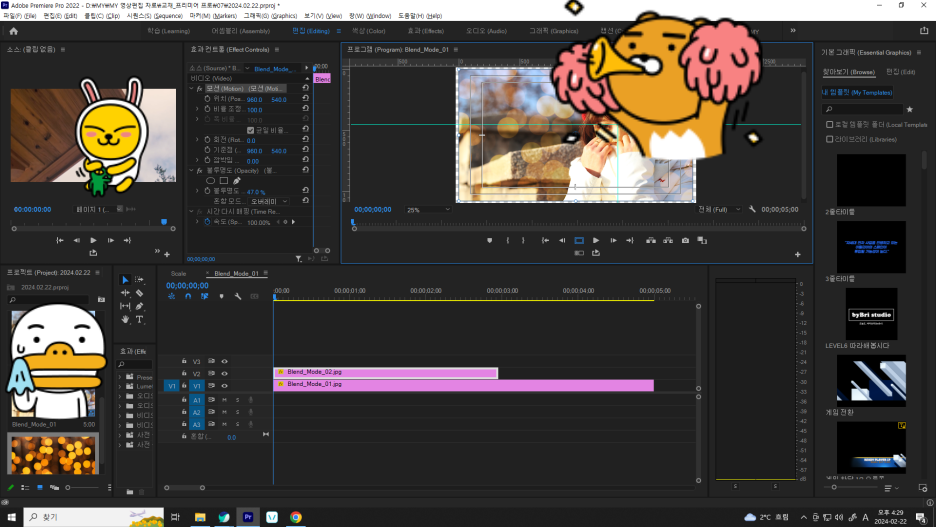This screenshot has height=527, width=936.
Task: Open playback resolution Full dropdown
Action: 719,209
